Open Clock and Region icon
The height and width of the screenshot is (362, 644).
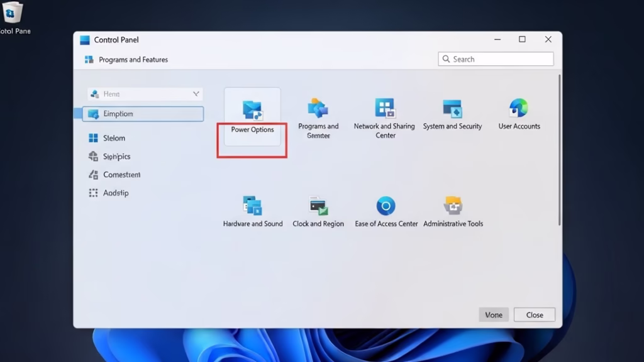318,206
